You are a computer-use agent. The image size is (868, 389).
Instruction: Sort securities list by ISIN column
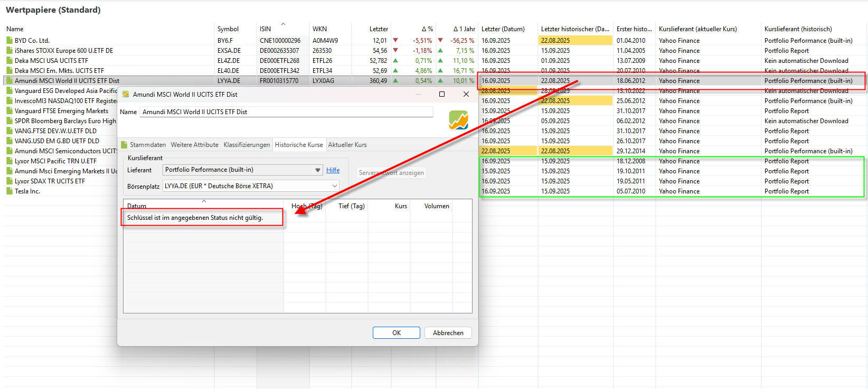(265, 29)
